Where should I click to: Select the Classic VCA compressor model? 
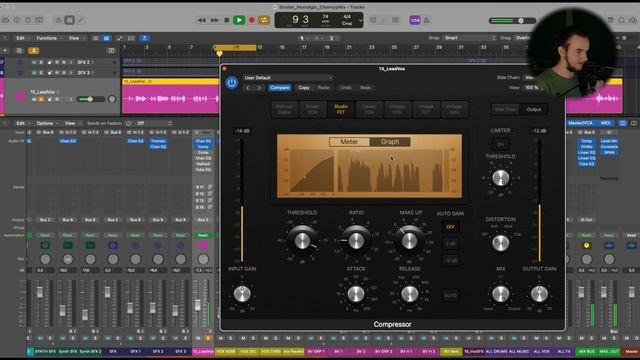(369, 109)
